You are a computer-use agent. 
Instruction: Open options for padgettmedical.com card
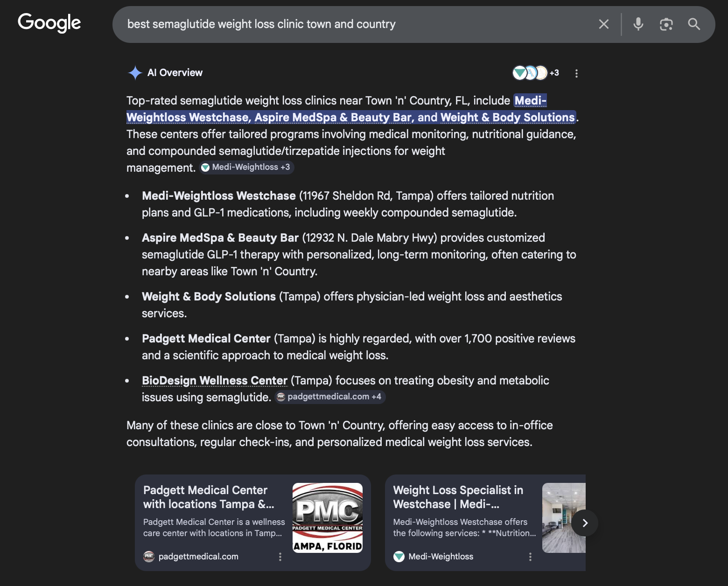pyautogui.click(x=280, y=557)
